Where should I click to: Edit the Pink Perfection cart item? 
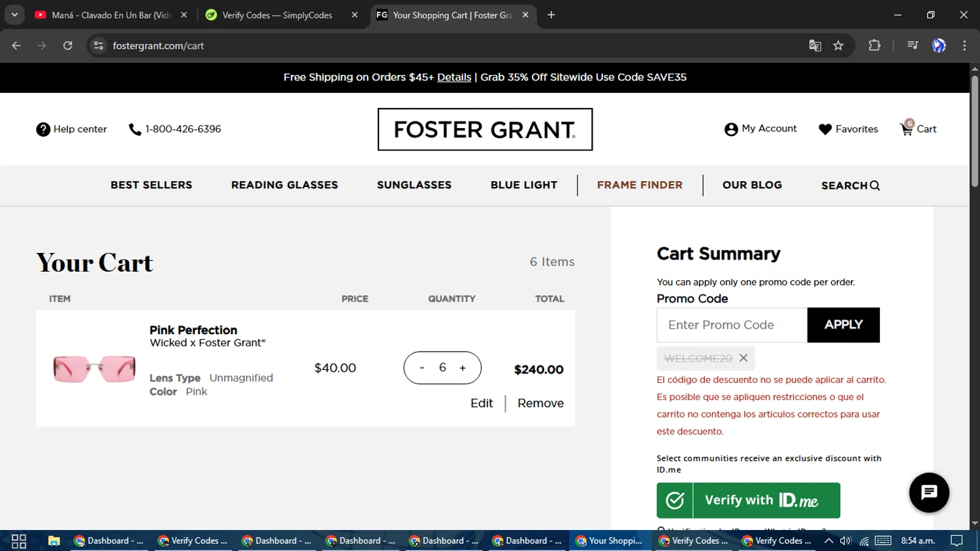tap(482, 403)
